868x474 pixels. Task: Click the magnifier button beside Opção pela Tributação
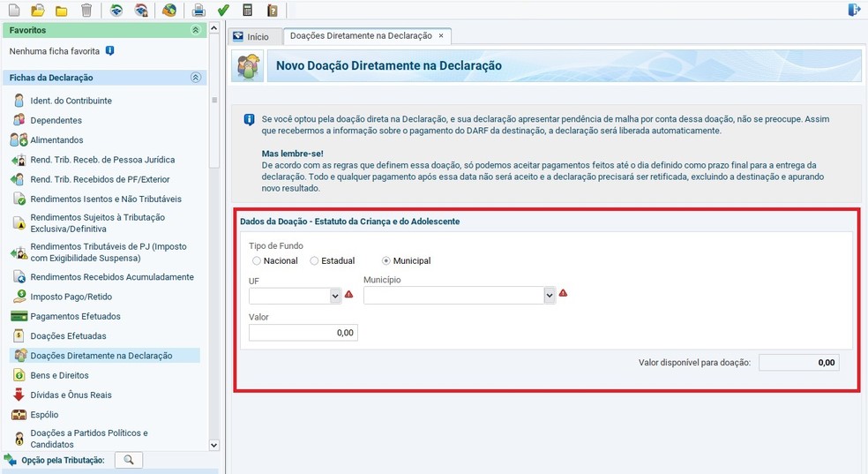point(129,460)
